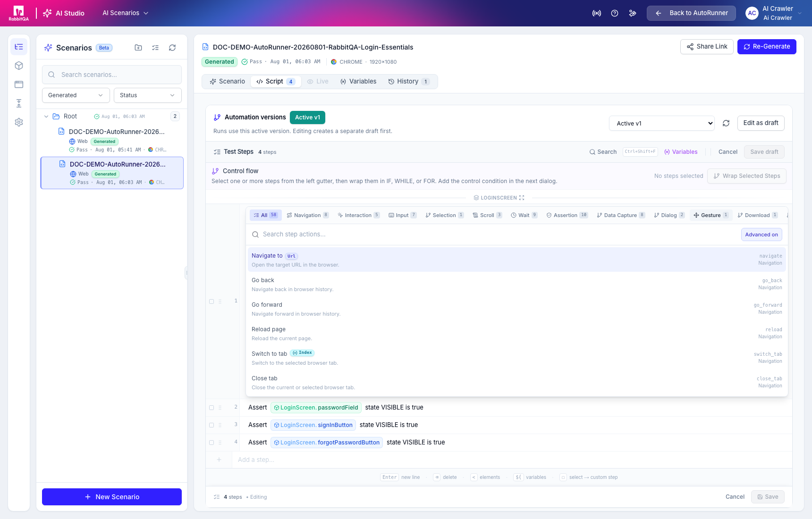
Task: Open the help question mark icon
Action: point(615,13)
